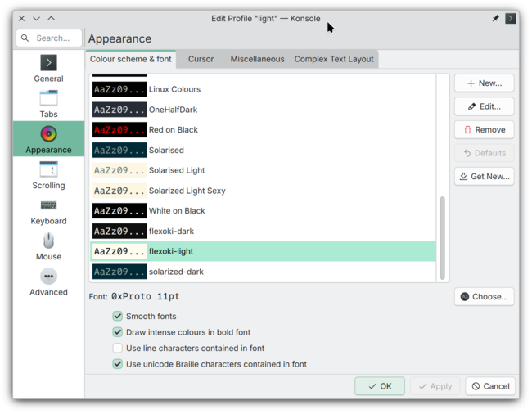The height and width of the screenshot is (414, 532).
Task: Select flexoki-light scheme row
Action: [264, 251]
